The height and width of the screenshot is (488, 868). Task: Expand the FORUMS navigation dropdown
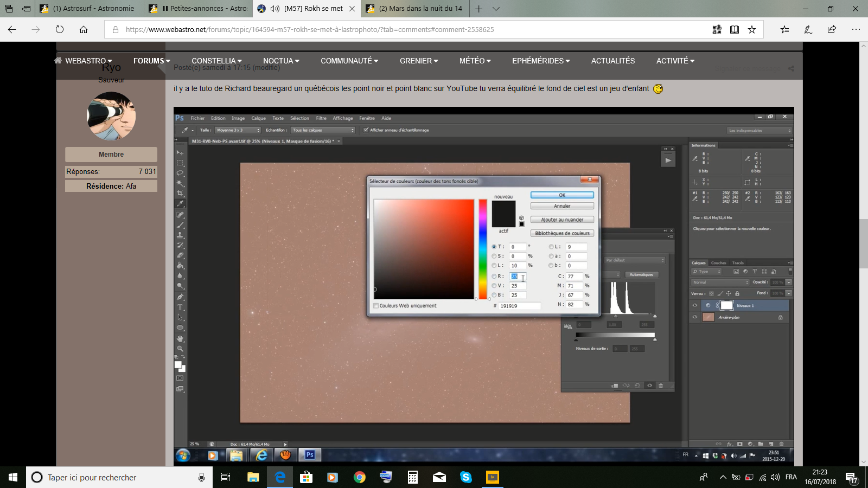(152, 61)
